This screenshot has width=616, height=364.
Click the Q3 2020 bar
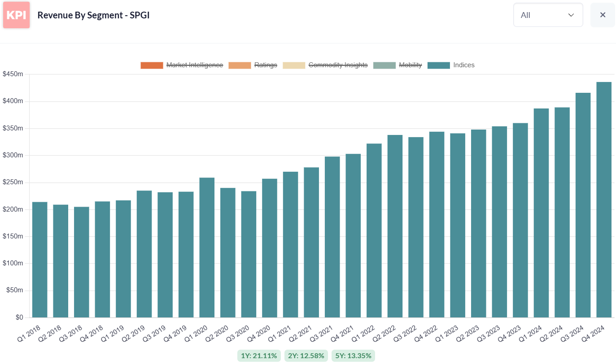249,254
